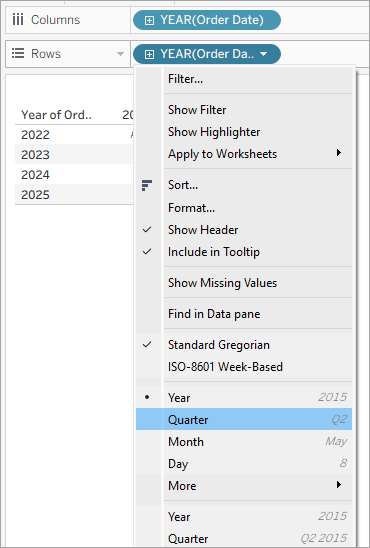Click the sort icon beside Sort...

[x=147, y=185]
